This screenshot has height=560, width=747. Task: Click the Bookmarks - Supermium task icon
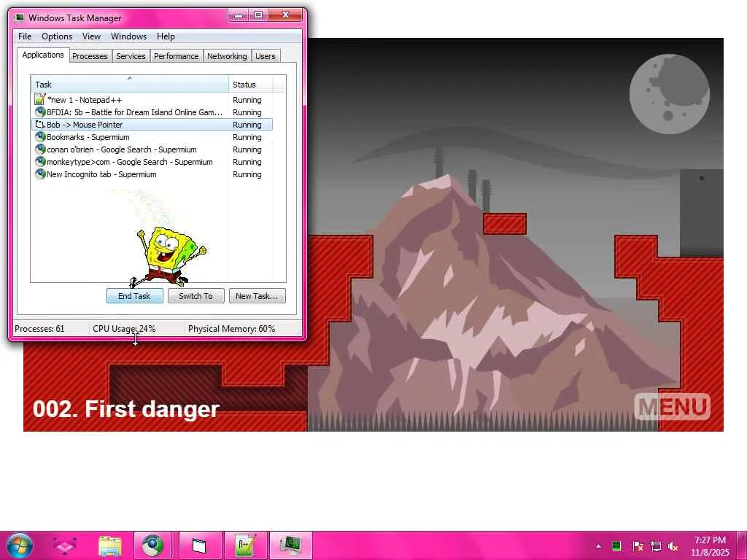pyautogui.click(x=40, y=136)
